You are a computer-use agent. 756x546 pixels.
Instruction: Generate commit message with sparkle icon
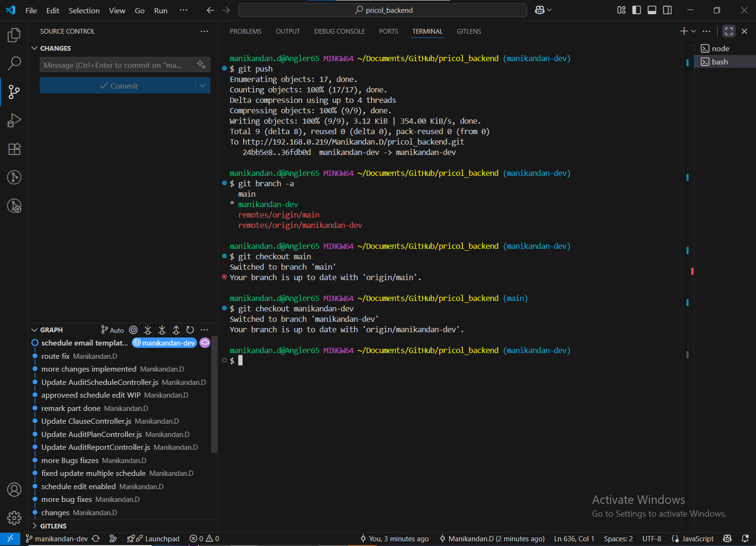tap(201, 64)
